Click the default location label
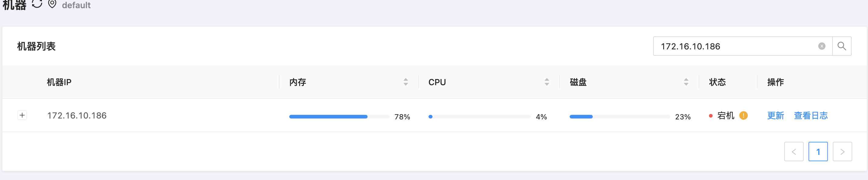The width and height of the screenshot is (868, 180). pos(76,5)
